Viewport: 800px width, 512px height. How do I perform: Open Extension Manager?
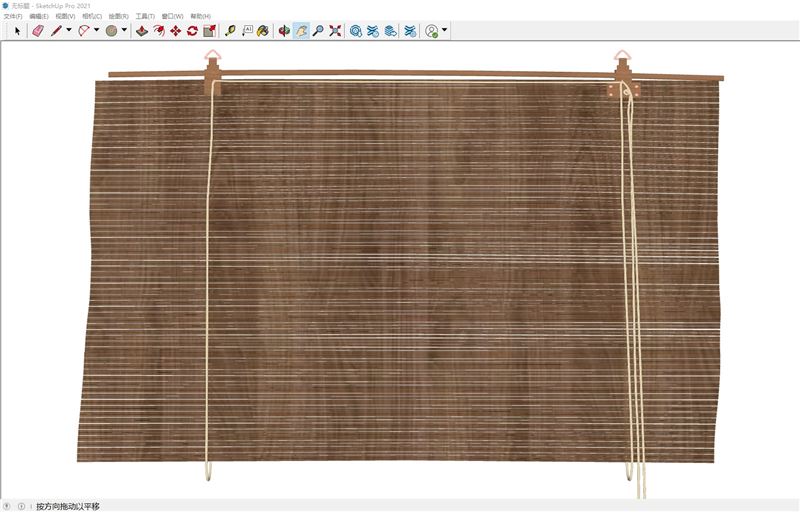[x=410, y=31]
